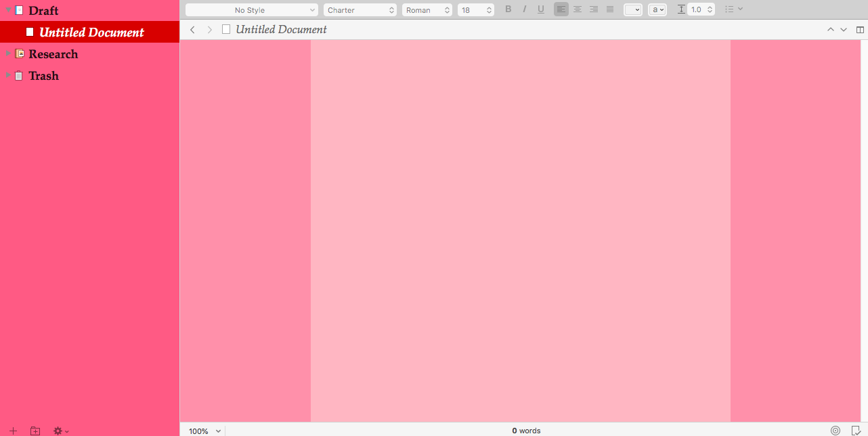Go to previous document with up arrow
This screenshot has height=436, width=868.
(831, 30)
